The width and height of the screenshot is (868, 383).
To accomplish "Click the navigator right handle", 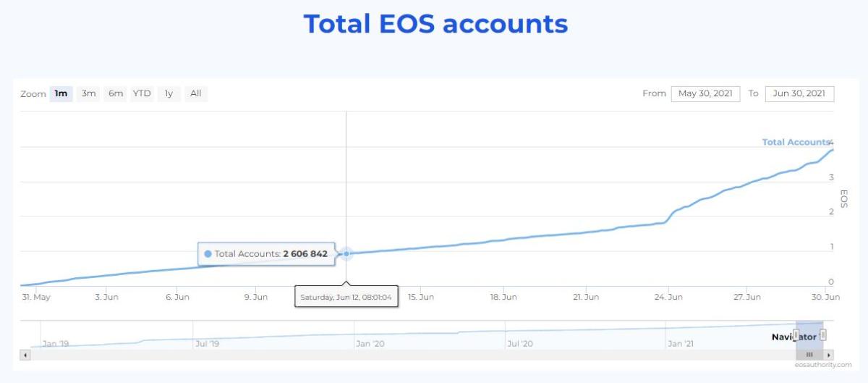I will (x=823, y=335).
